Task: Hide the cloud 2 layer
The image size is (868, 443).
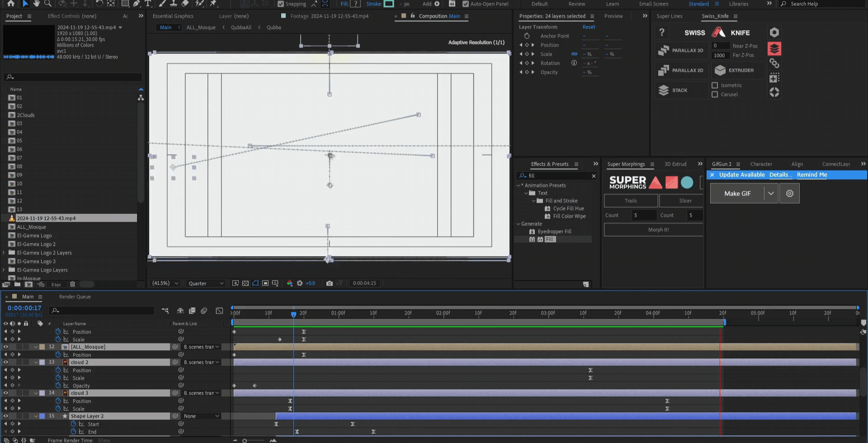Action: coord(6,362)
